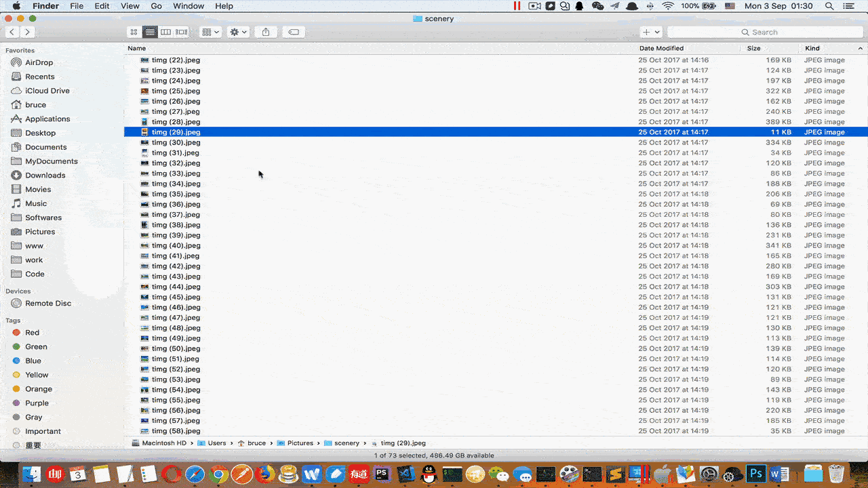Screen dimensions: 868x488
Task: Open Notification Center in the menu bar
Action: tap(849, 6)
